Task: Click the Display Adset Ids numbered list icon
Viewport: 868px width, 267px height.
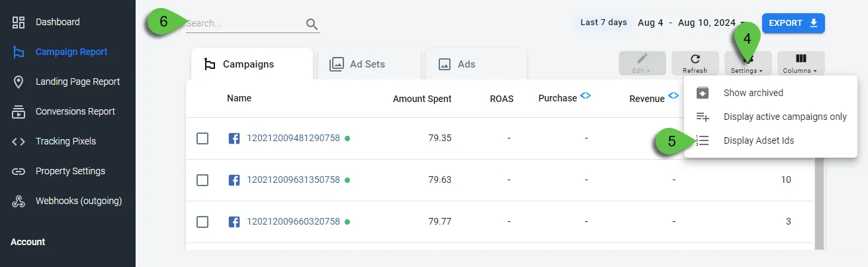Action: tap(703, 140)
